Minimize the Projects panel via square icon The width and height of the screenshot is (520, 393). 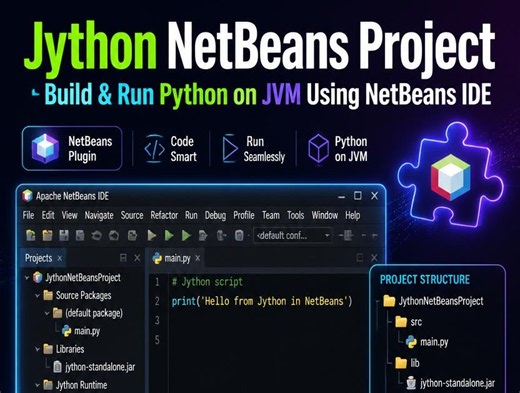[x=123, y=258]
